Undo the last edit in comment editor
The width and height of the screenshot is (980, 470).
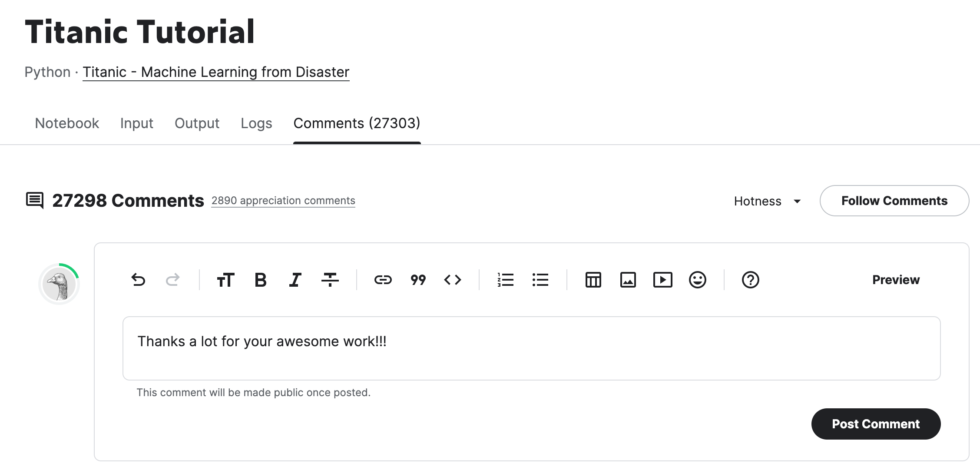[x=138, y=280]
